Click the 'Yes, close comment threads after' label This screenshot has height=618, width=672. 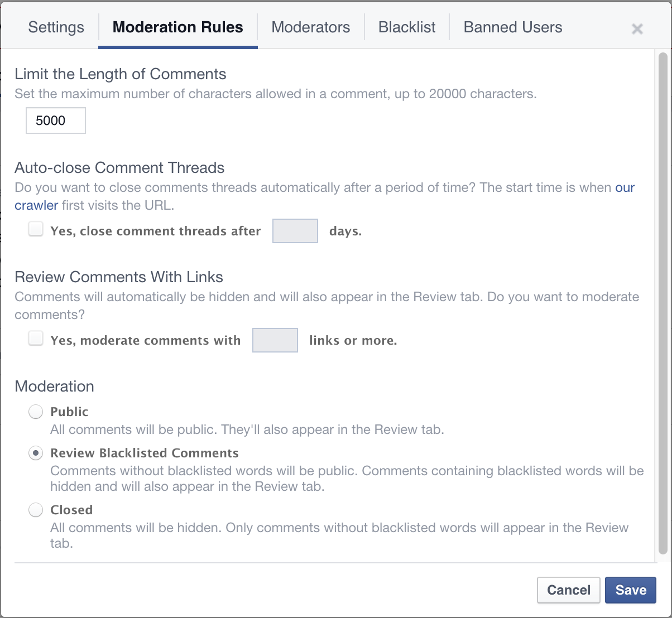156,231
